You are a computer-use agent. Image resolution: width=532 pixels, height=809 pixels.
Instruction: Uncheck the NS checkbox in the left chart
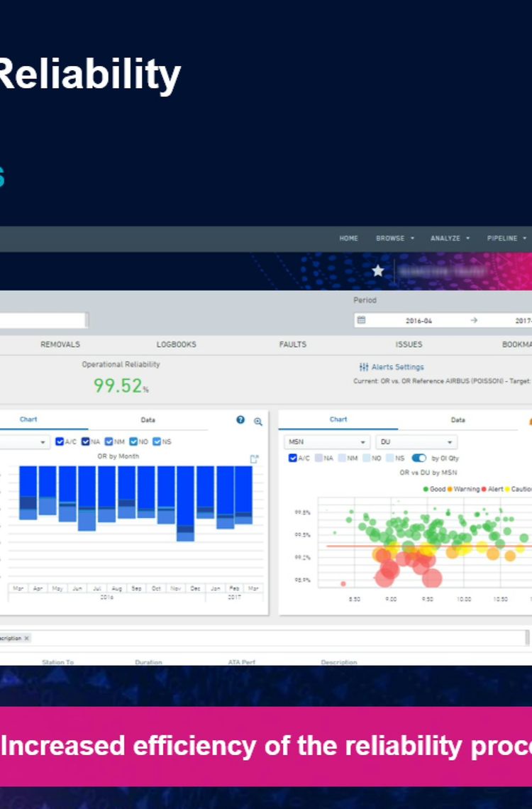click(157, 441)
